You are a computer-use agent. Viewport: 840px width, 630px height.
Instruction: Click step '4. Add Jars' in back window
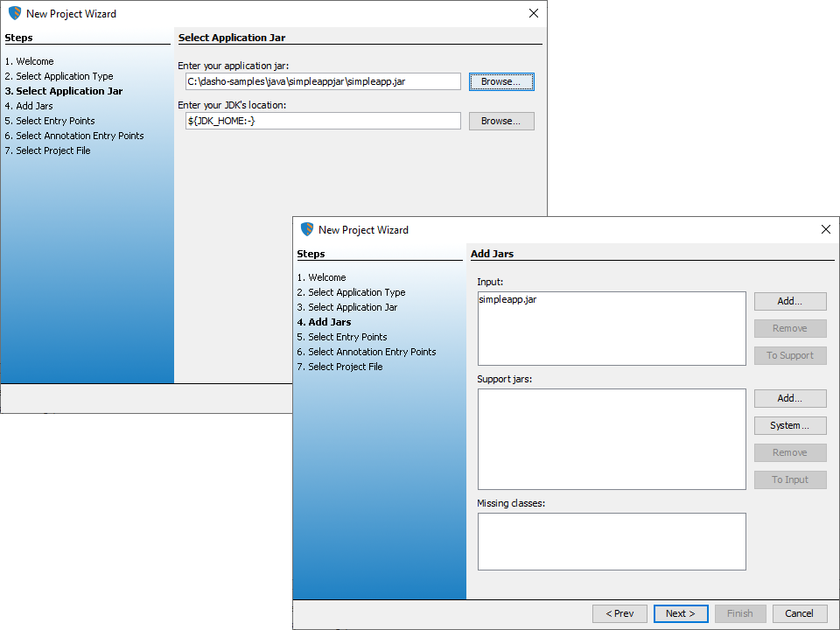coord(29,106)
